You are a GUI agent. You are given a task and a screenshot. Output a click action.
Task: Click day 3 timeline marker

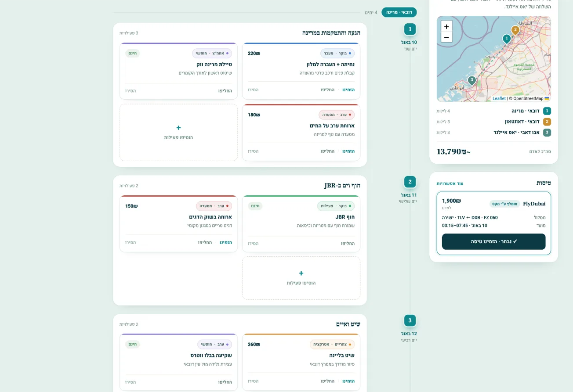[410, 320]
